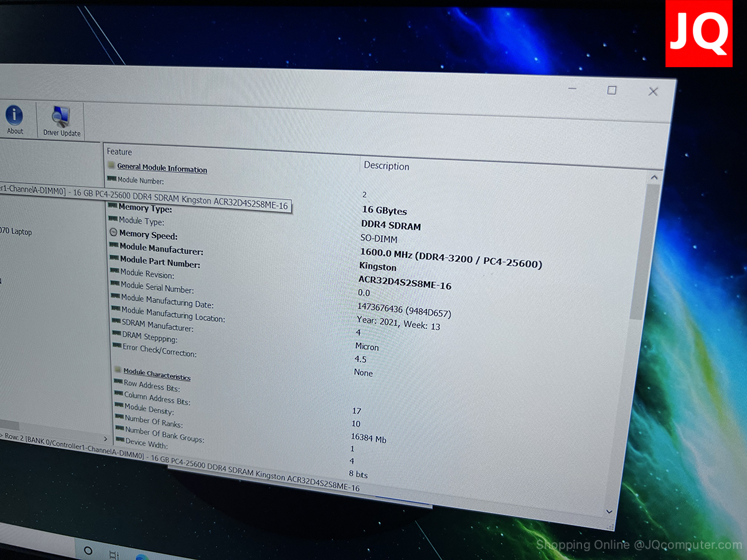Select the 'DDR4 SDRAM' value
747x560 pixels.
pos(391,225)
